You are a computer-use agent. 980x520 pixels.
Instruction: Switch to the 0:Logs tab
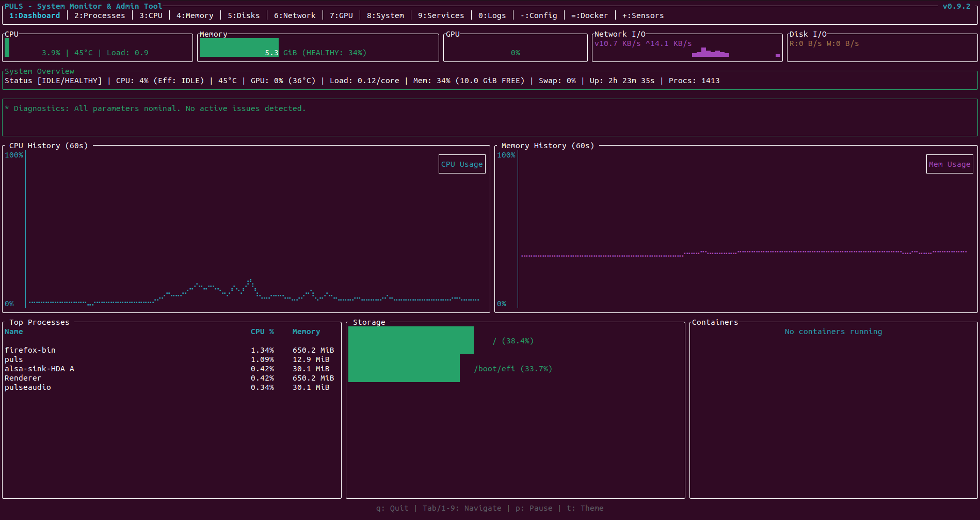(492, 15)
